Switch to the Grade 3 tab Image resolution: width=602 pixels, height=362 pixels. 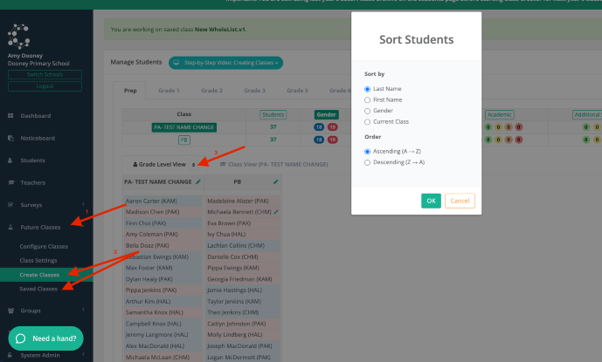tap(255, 91)
